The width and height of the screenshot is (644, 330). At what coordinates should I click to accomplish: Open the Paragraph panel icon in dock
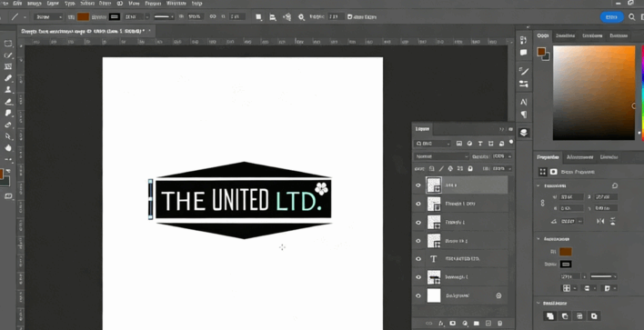click(x=523, y=115)
